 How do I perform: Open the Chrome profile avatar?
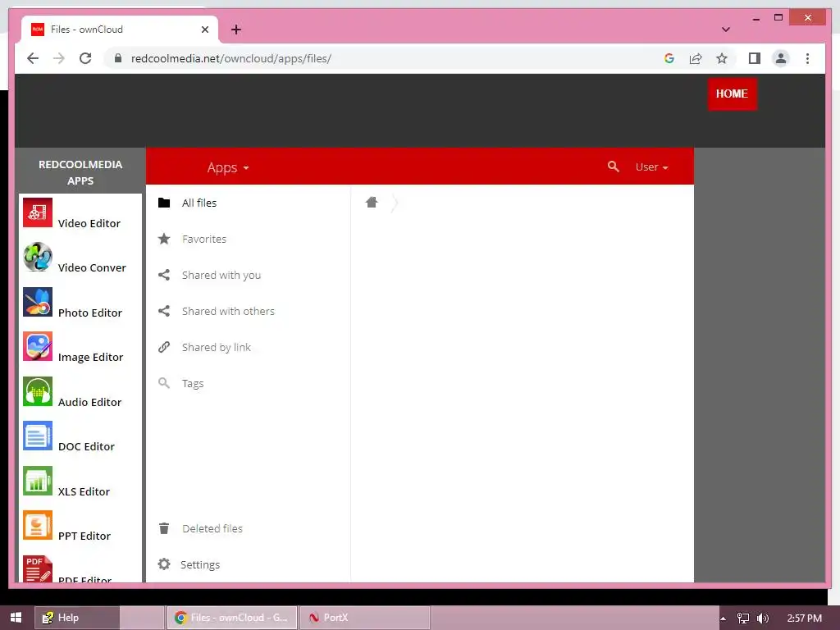coord(781,58)
